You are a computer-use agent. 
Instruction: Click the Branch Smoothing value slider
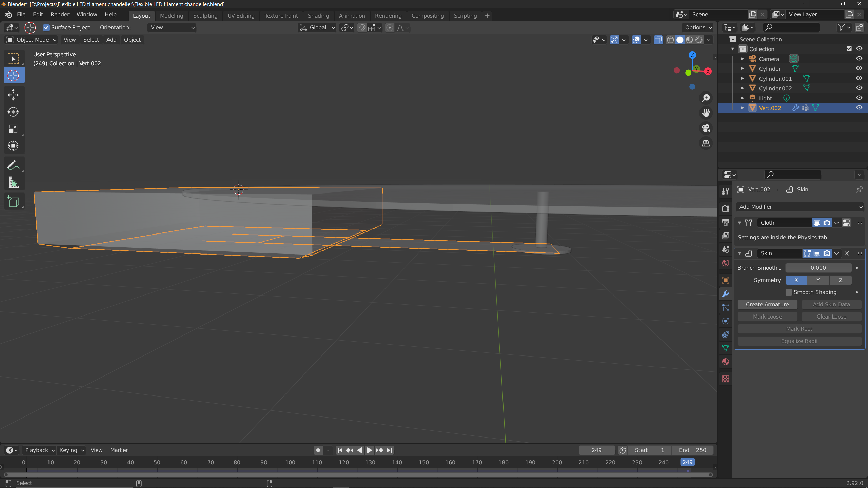pos(818,268)
